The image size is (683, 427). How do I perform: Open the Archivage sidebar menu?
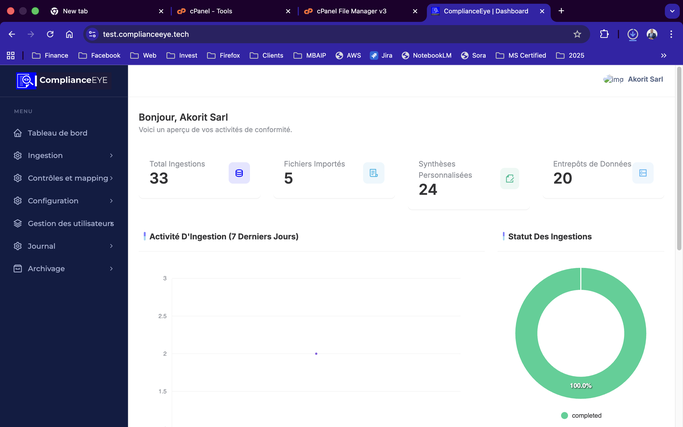click(x=63, y=268)
